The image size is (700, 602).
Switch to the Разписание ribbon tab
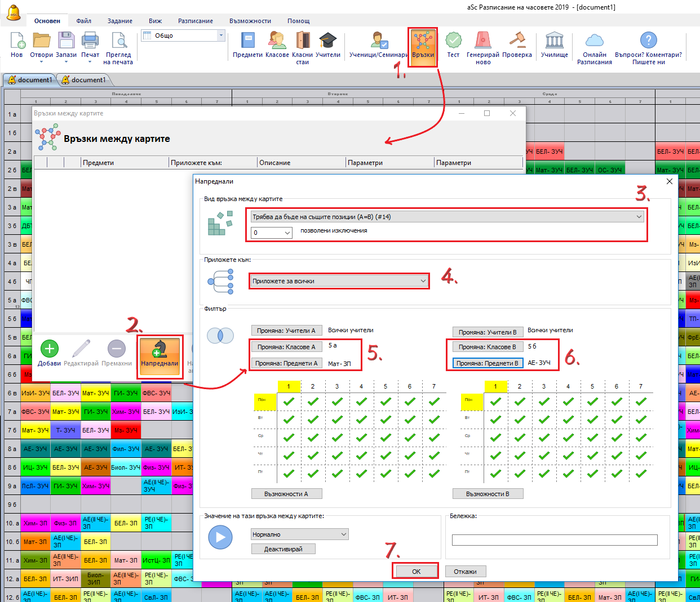click(195, 21)
